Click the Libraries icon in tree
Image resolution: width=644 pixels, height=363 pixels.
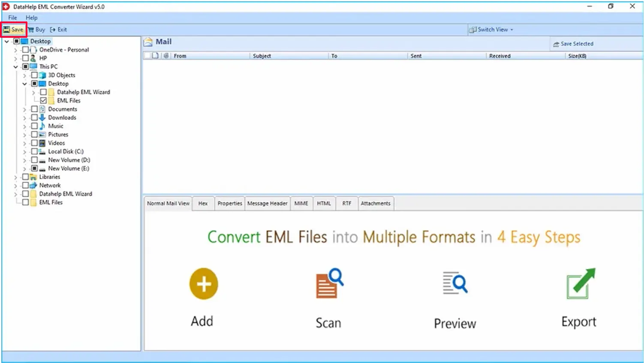click(x=33, y=177)
